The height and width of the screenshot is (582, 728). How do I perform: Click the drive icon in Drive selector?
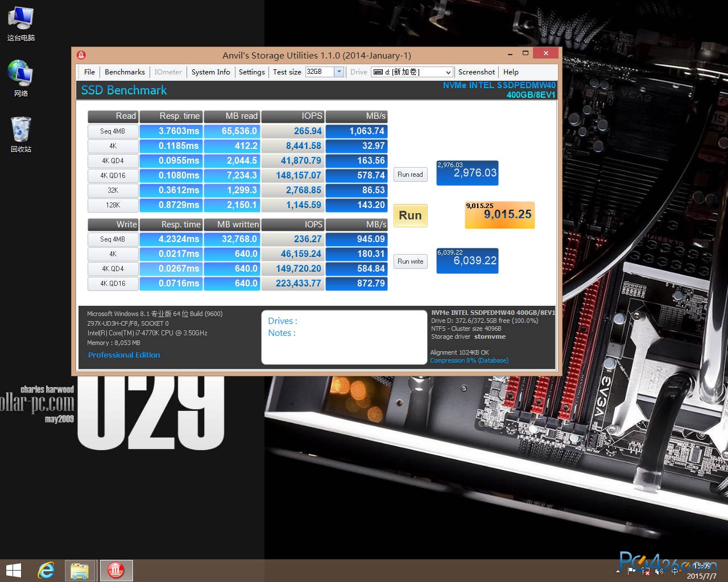378,72
